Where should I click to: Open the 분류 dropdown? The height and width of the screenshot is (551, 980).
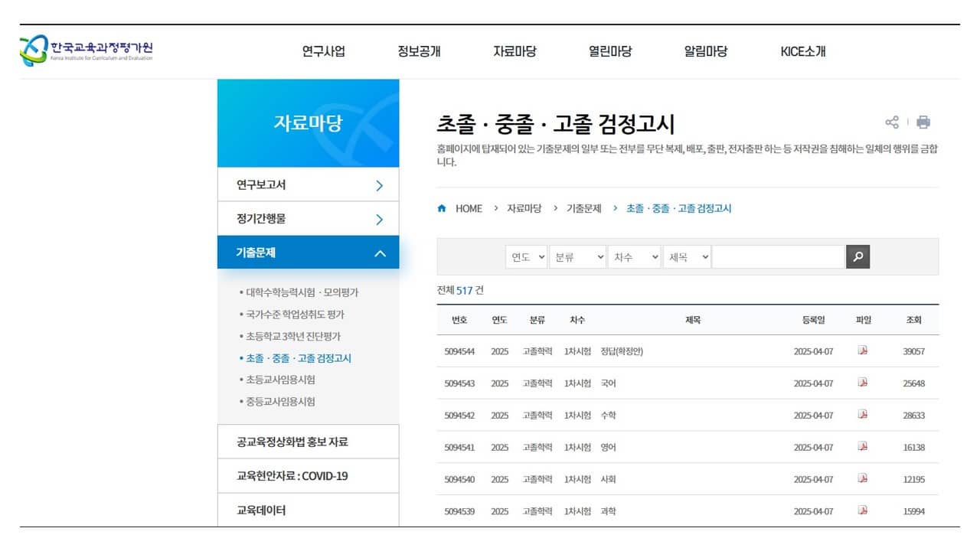pyautogui.click(x=578, y=257)
